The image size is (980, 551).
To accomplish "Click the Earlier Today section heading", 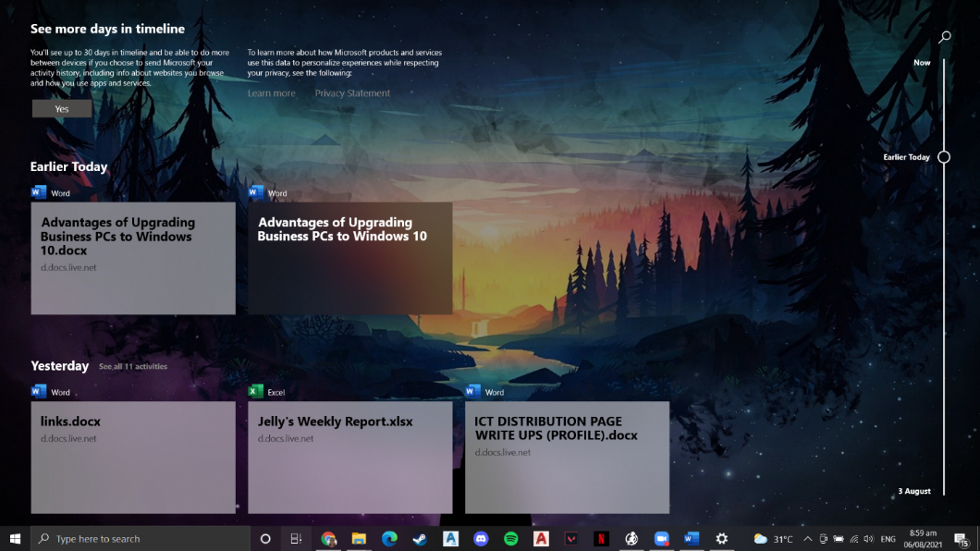I will (x=68, y=166).
